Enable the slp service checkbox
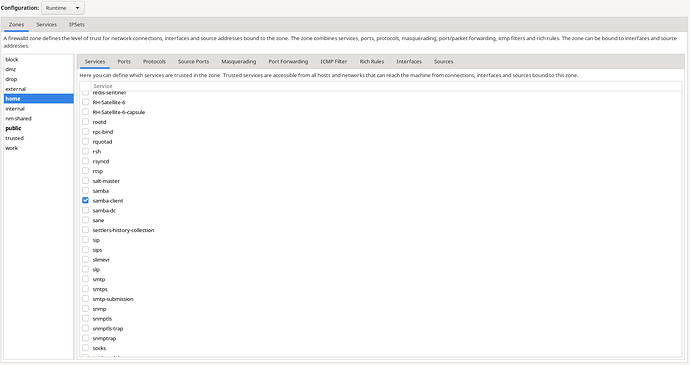690x365 pixels. pyautogui.click(x=85, y=269)
